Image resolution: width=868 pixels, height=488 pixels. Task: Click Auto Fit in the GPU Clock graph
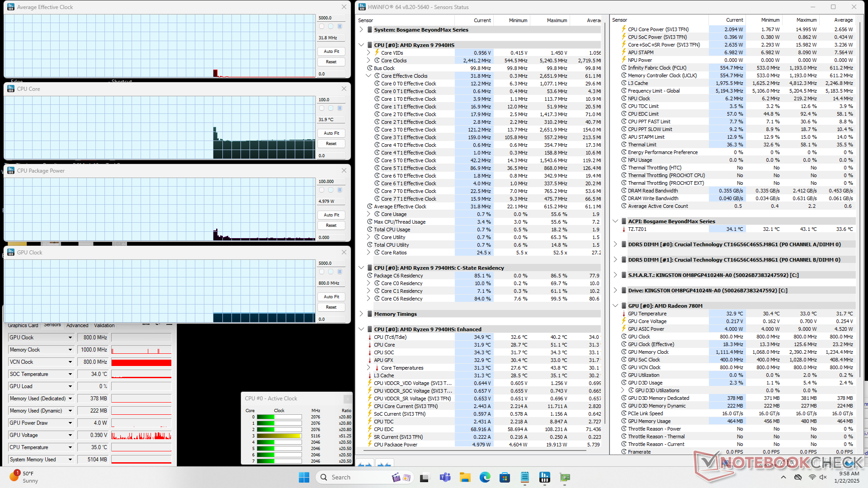pos(331,297)
